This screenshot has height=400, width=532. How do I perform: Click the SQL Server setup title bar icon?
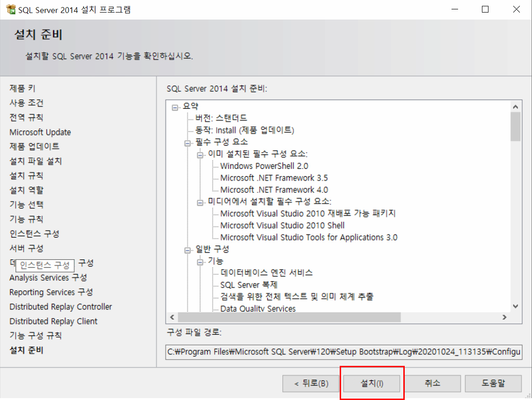[x=10, y=9]
